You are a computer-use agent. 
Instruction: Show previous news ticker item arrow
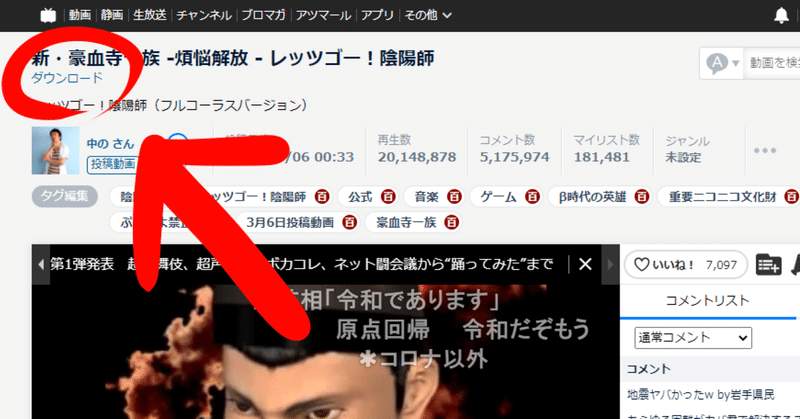[x=41, y=264]
